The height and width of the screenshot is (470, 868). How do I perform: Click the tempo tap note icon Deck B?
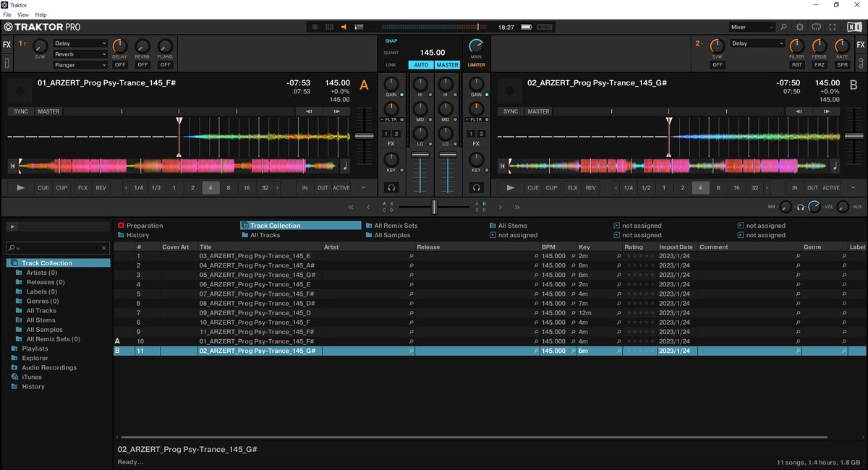tap(835, 166)
